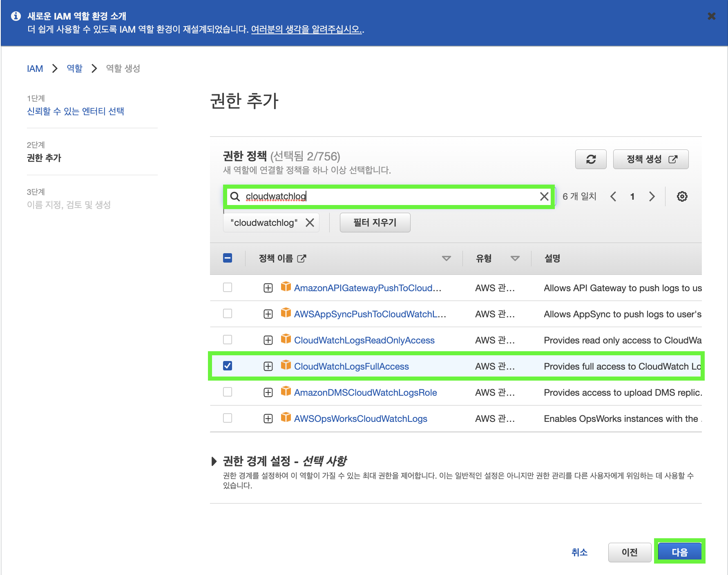
Task: Expand AmazonAPIGatewayPushToCloudWatchLogs policy details
Action: [268, 288]
